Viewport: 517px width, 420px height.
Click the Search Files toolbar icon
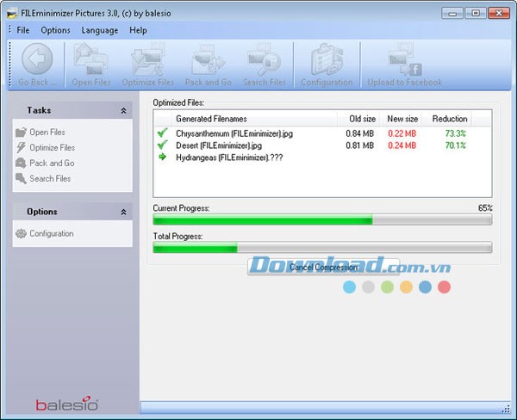tap(264, 59)
